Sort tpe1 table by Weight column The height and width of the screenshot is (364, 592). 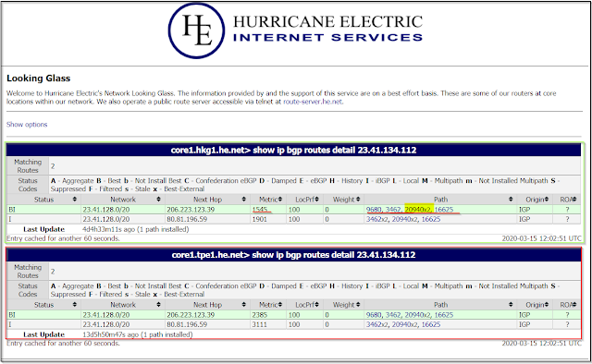343,304
